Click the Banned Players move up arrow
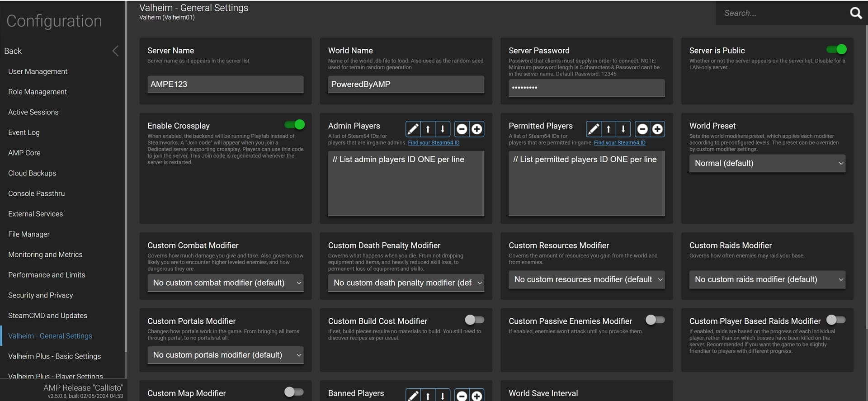 [x=428, y=396]
